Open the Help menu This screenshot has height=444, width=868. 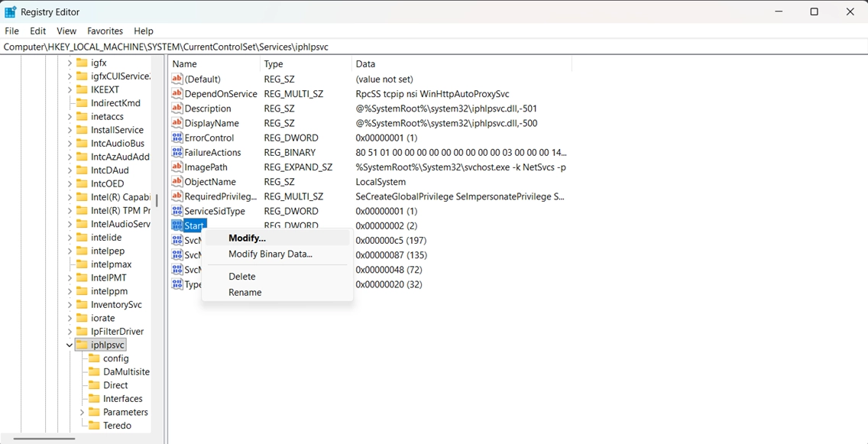[x=144, y=31]
